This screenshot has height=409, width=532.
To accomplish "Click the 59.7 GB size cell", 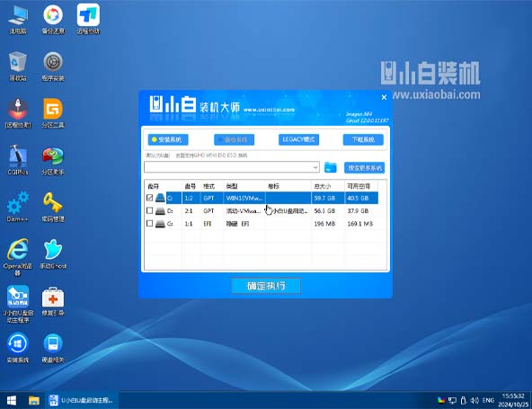I will click(324, 198).
